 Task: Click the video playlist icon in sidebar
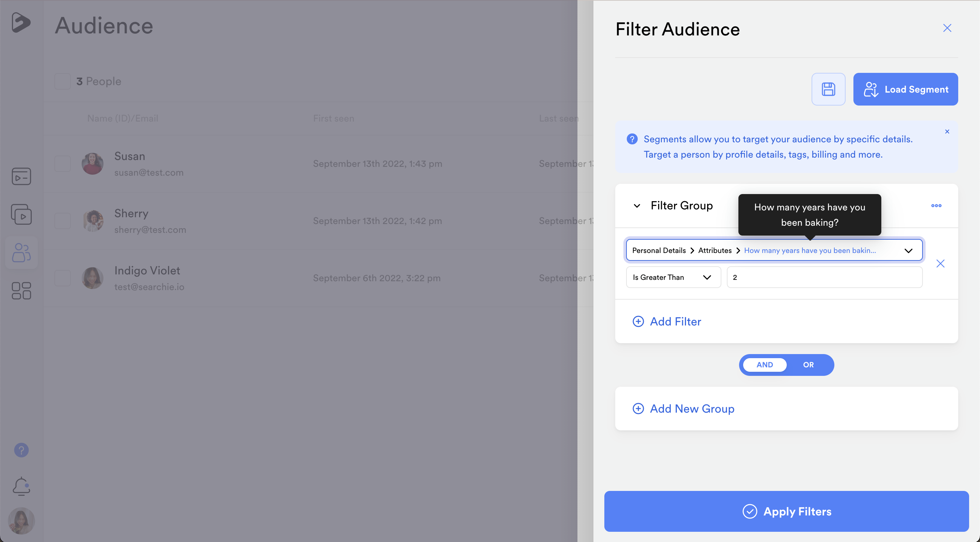point(21,214)
